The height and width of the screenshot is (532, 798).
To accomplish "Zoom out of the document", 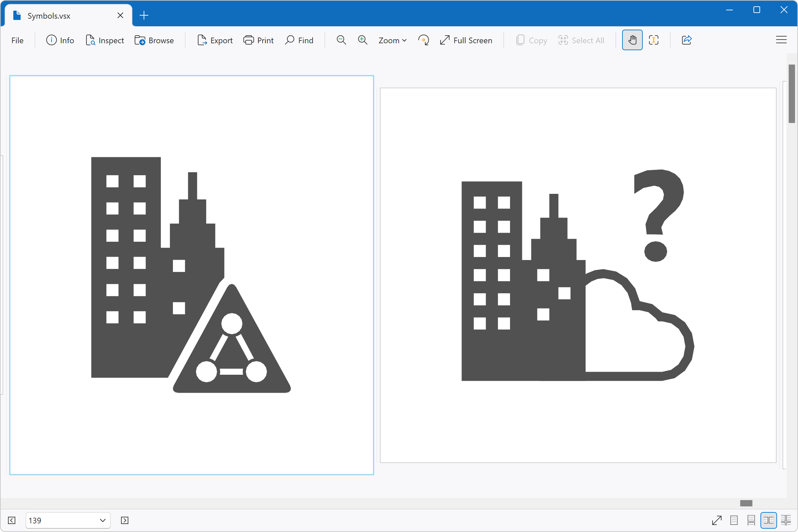I will coord(341,40).
